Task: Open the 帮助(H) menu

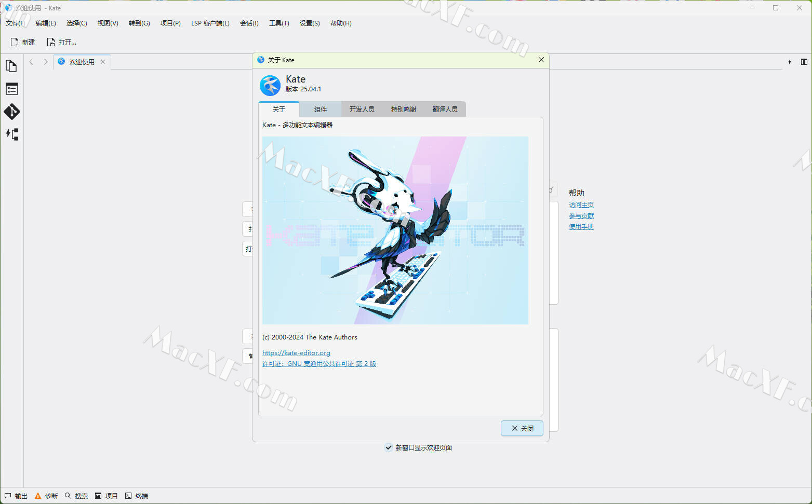Action: coord(341,23)
